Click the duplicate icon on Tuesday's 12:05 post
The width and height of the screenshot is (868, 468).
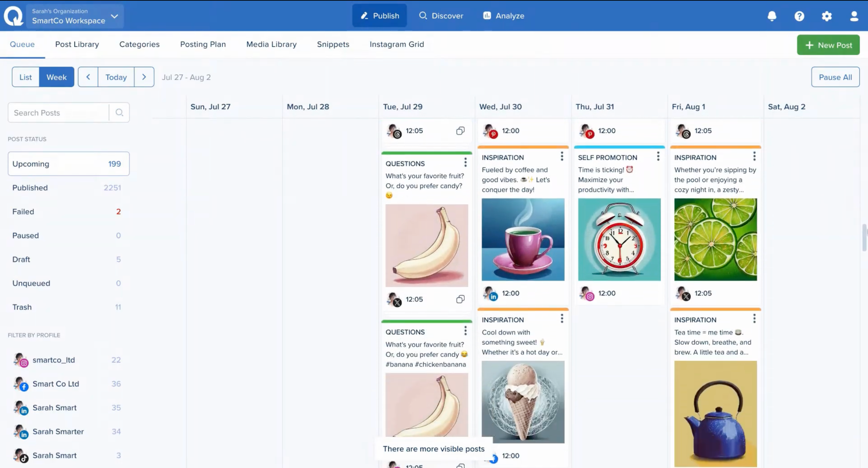(x=460, y=131)
